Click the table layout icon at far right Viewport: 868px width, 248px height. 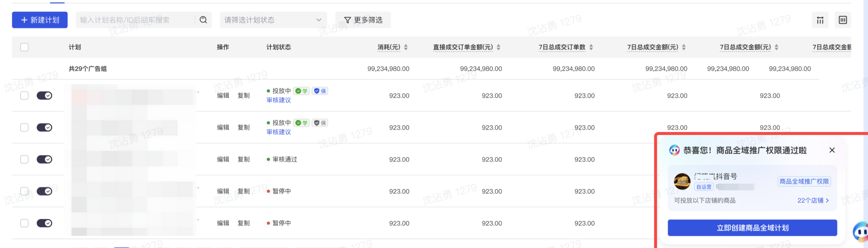(x=843, y=20)
